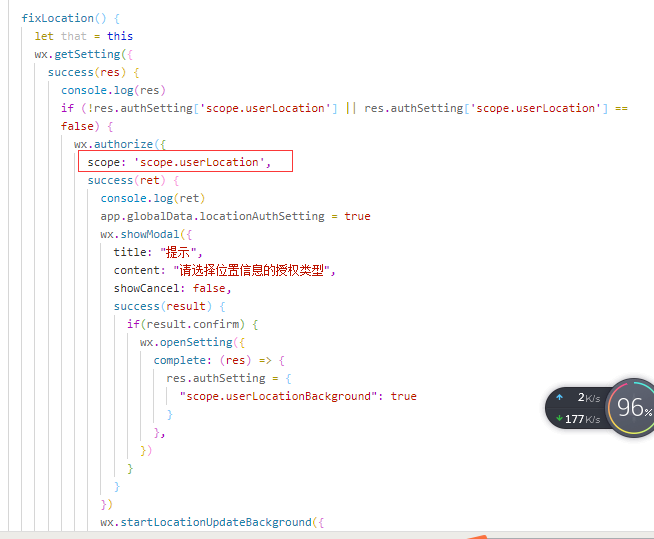Click the 2K/s upload speed indicator
Viewport: 654px width, 539px height.
click(x=579, y=398)
